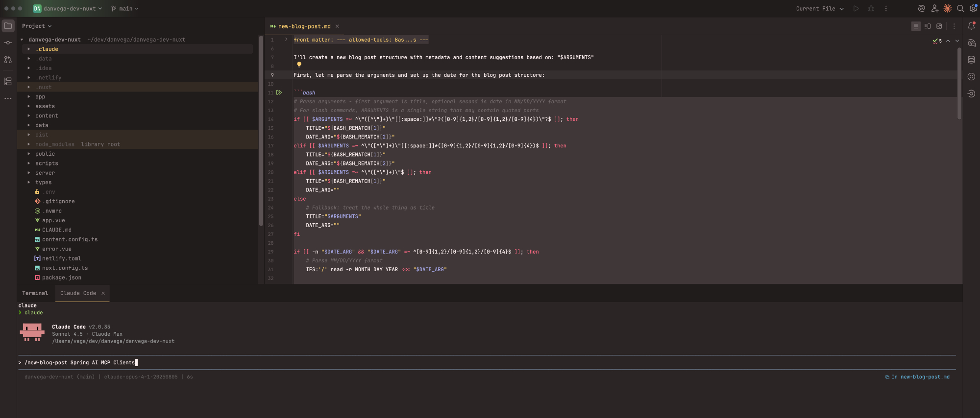Switch the markdown editor to preview-only view
Image resolution: width=980 pixels, height=418 pixels.
click(x=939, y=26)
